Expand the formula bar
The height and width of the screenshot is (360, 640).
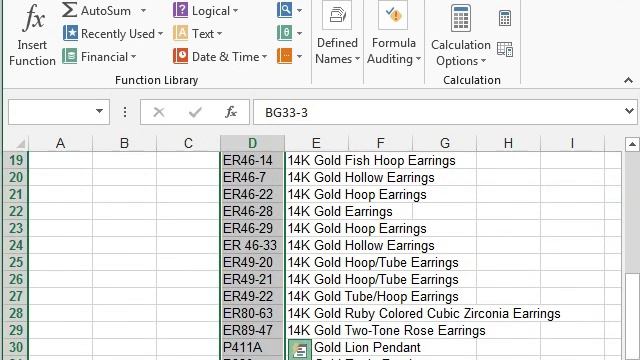(629, 111)
